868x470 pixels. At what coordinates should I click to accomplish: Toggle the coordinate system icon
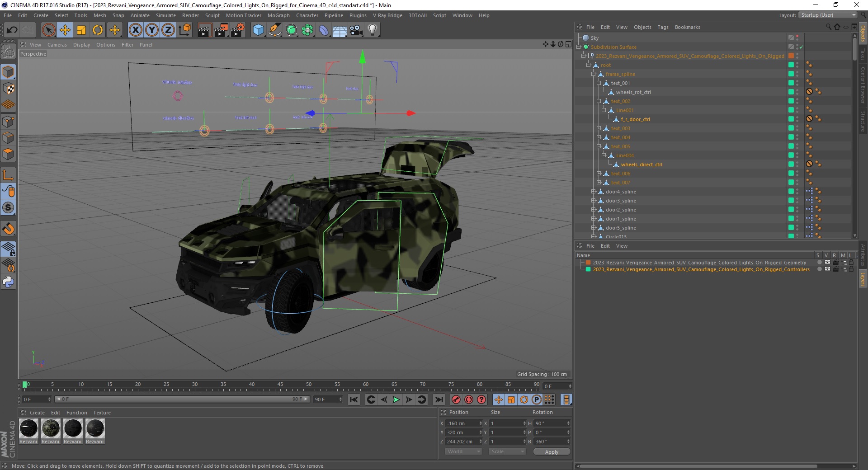[x=184, y=30]
